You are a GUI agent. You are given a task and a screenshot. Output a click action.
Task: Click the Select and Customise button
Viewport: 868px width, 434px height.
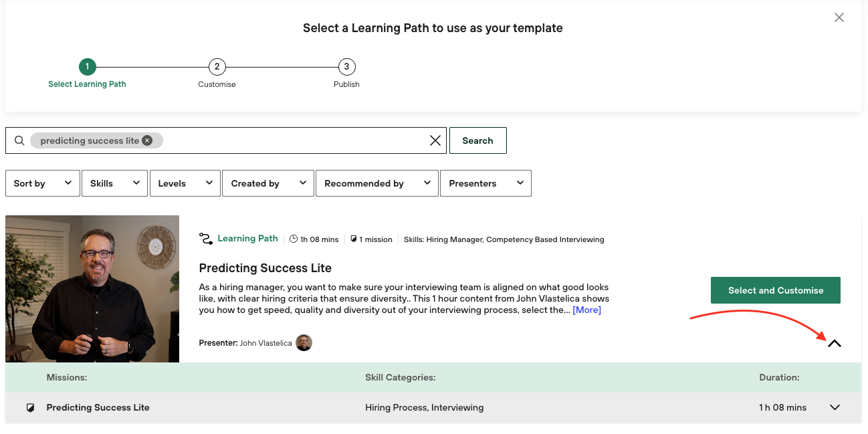click(775, 290)
